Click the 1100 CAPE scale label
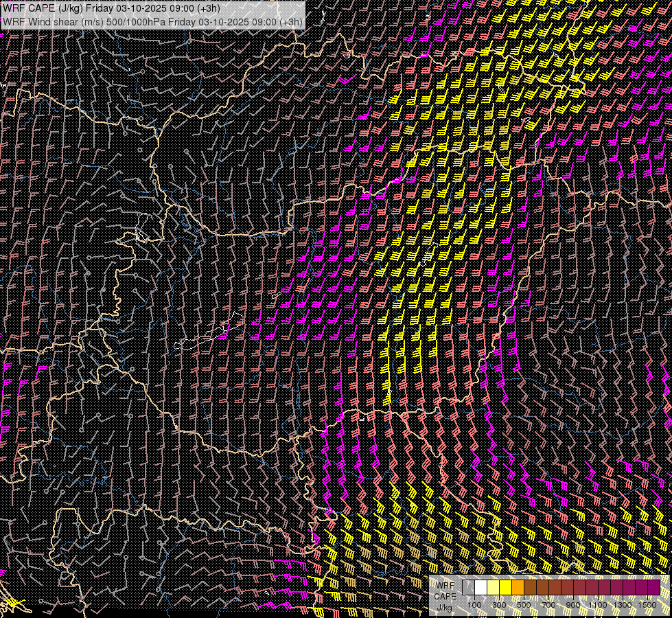672x618 pixels. tap(598, 604)
